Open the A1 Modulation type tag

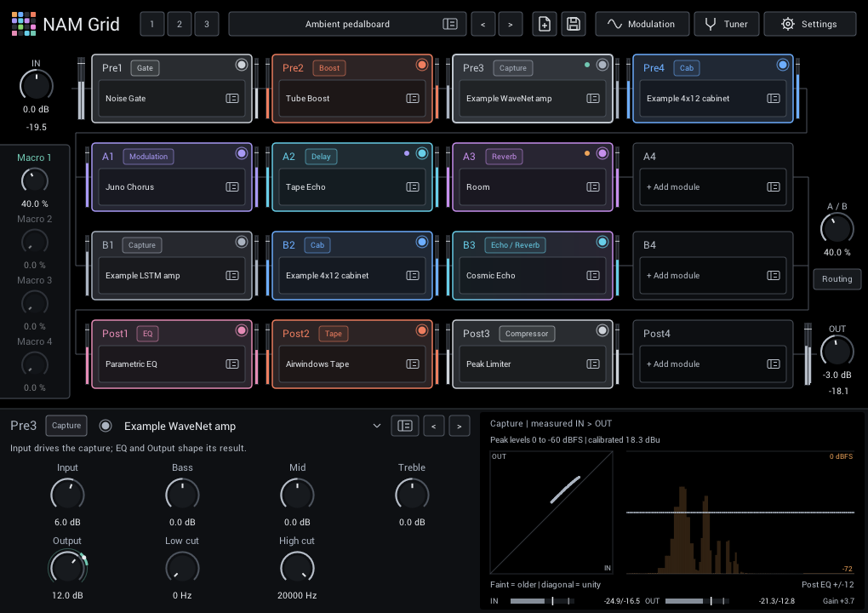tap(148, 157)
